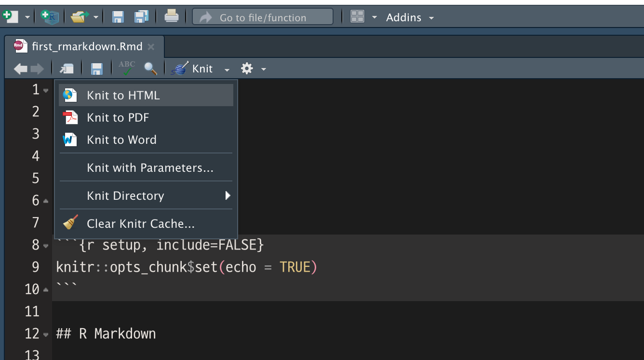644x360 pixels.
Task: Choose Knit to PDF
Action: tap(146, 117)
